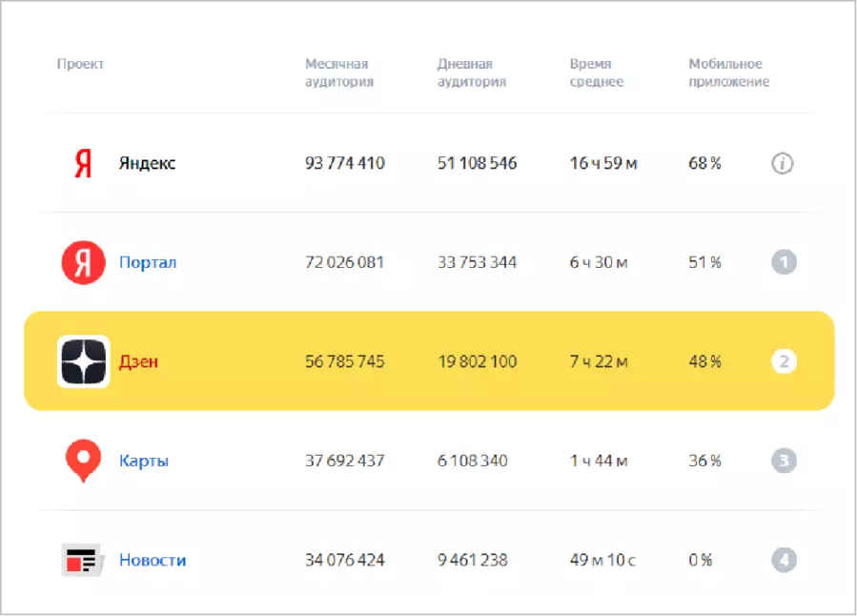Click the red Карты map pin icon
857x616 pixels.
click(x=83, y=461)
